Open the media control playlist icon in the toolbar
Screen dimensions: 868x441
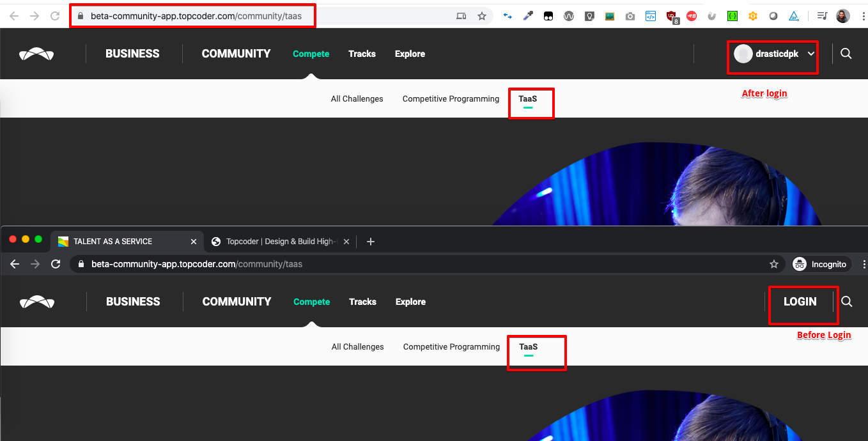(x=823, y=16)
